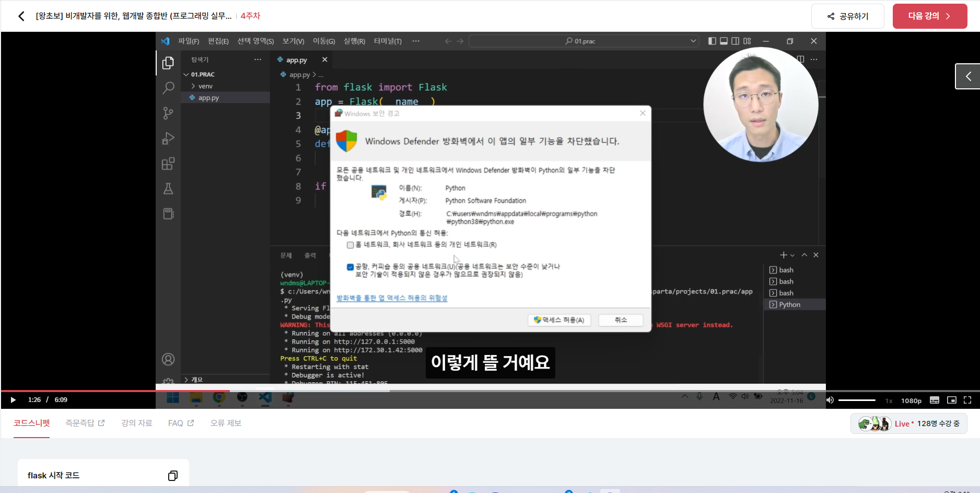Viewport: 980px width, 493px height.
Task: Open the 즉문즉답 link tab
Action: click(85, 423)
